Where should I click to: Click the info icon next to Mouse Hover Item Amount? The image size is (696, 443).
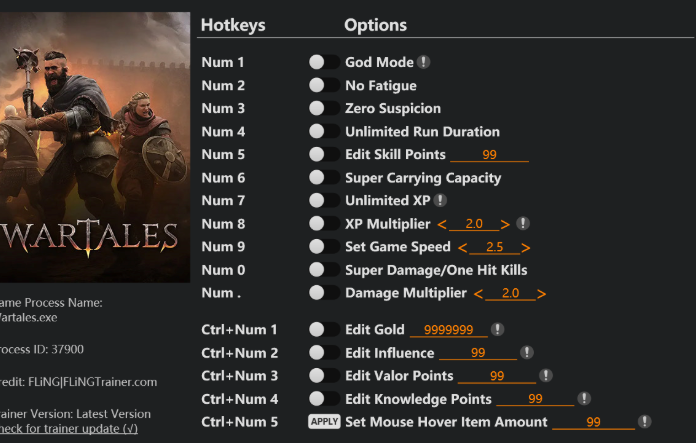644,421
